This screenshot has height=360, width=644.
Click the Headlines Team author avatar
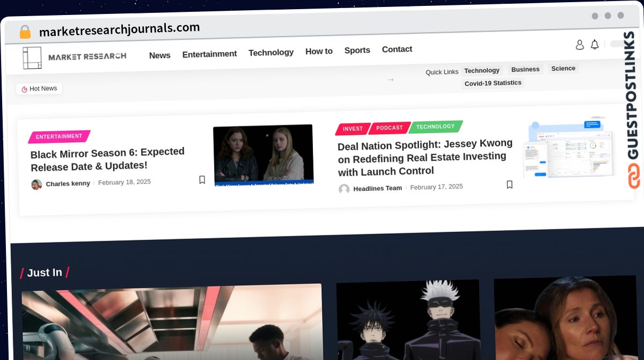tap(344, 189)
